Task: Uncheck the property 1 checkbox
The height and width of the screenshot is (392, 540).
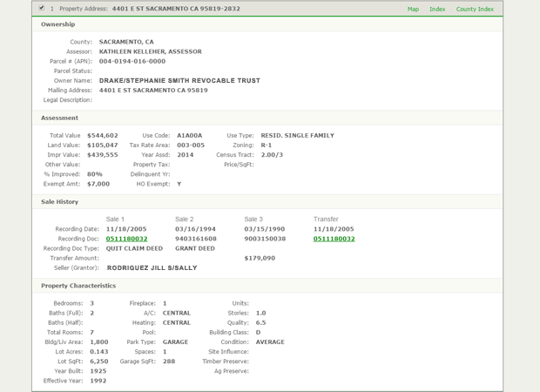Action: (42, 8)
